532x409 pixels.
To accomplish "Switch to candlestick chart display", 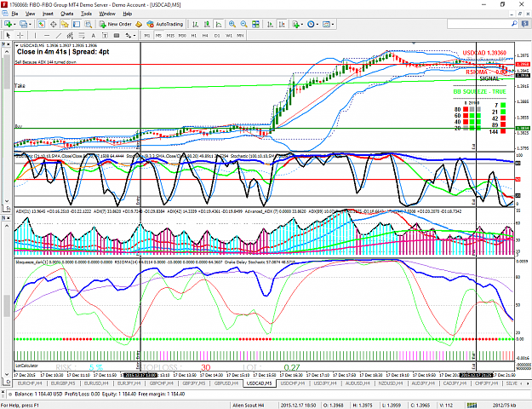I will pyautogui.click(x=207, y=24).
